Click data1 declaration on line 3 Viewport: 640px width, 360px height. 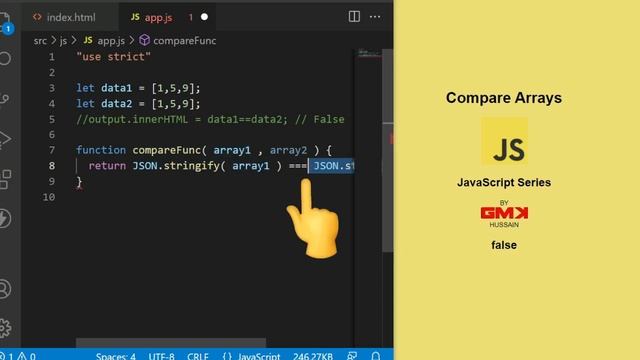coord(116,88)
